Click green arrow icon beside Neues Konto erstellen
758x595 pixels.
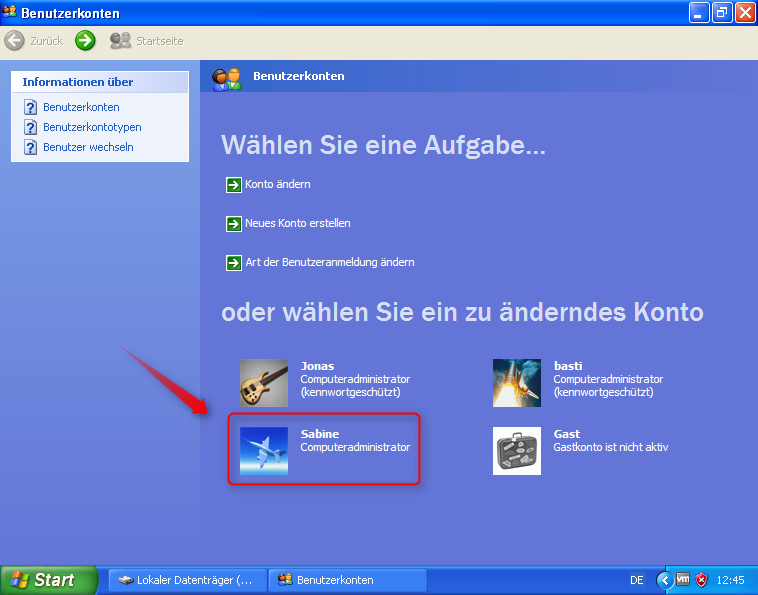click(234, 224)
